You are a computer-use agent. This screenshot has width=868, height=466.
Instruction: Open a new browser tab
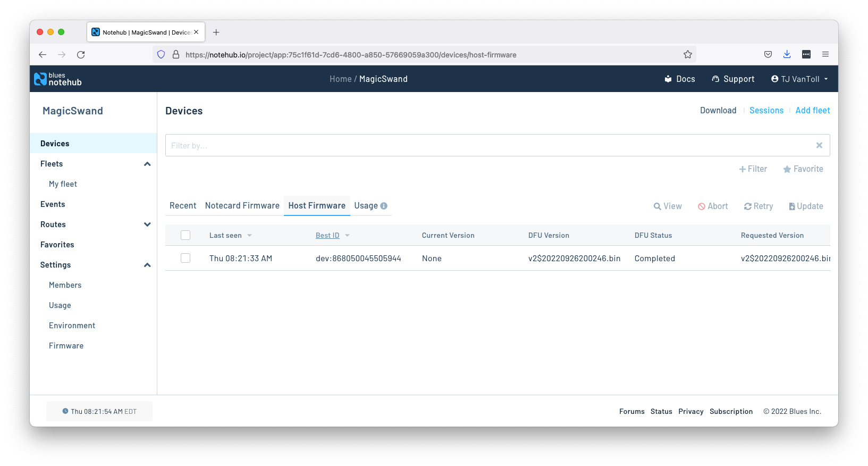click(216, 32)
